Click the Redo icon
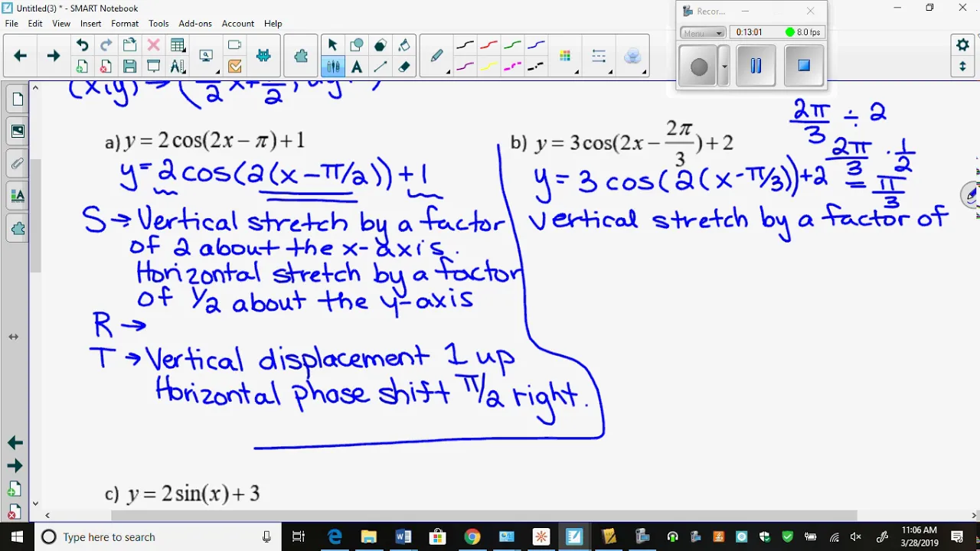Image resolution: width=980 pixels, height=551 pixels. [x=106, y=45]
